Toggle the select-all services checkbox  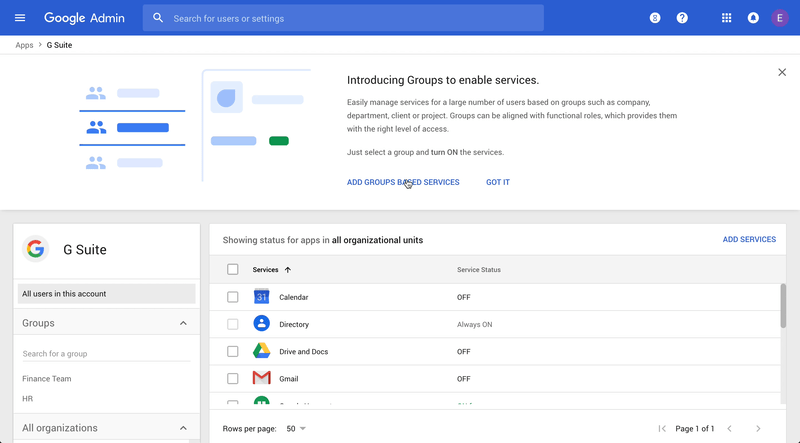pyautogui.click(x=233, y=269)
